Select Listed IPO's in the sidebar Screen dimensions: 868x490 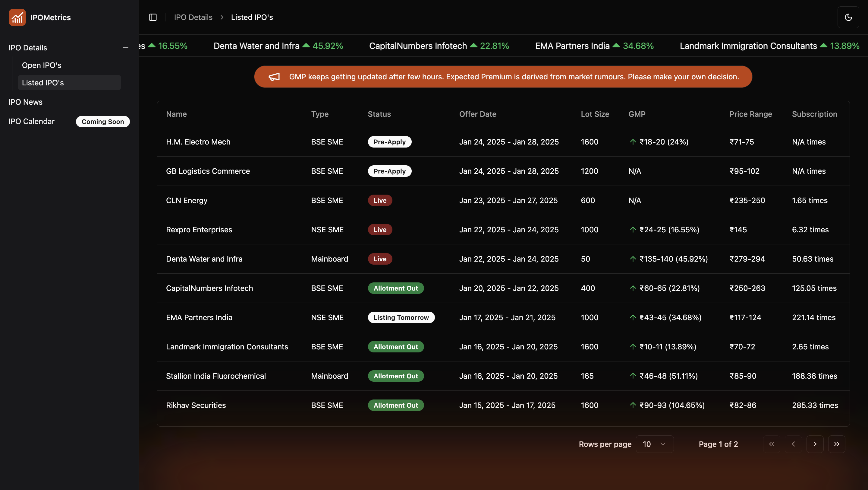click(43, 82)
